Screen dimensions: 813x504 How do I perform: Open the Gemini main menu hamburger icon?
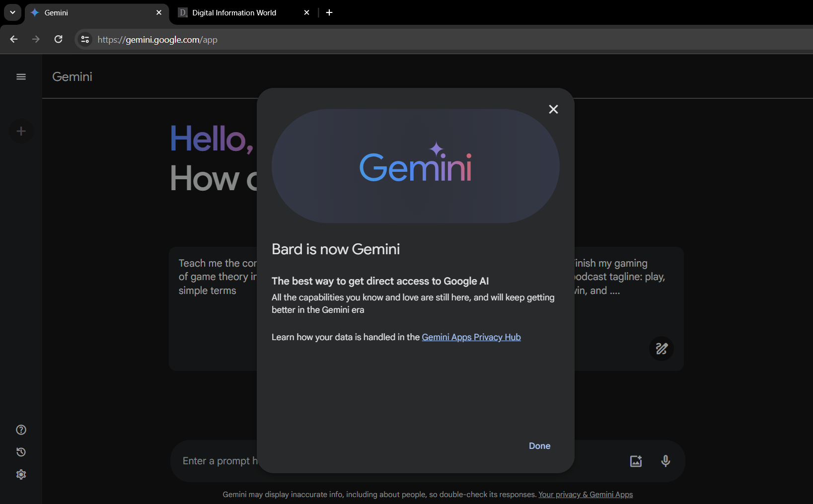point(21,76)
